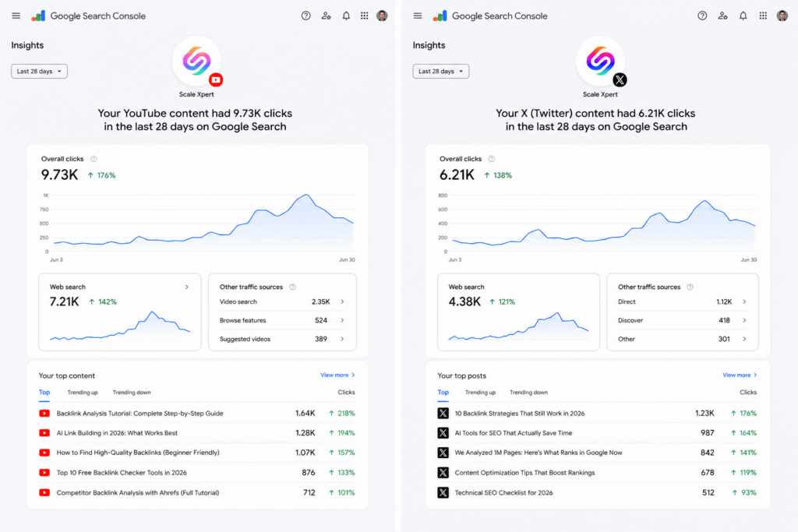This screenshot has width=798, height=532.
Task: Open user management icon in X panel
Action: coord(722,16)
